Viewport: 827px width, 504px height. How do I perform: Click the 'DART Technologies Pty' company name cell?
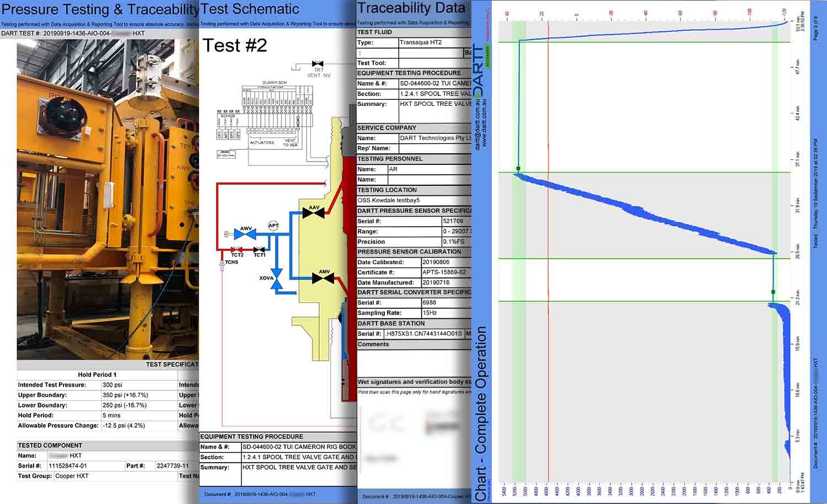436,138
